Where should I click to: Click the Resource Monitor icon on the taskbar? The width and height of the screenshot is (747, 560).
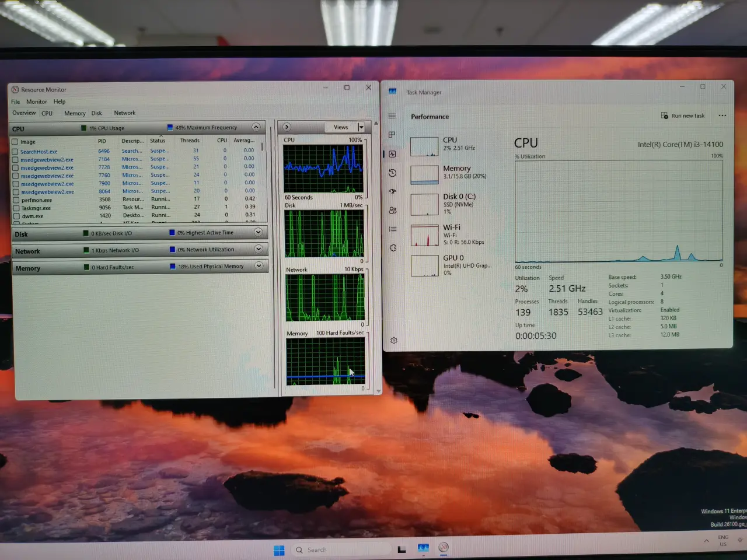[x=444, y=547]
